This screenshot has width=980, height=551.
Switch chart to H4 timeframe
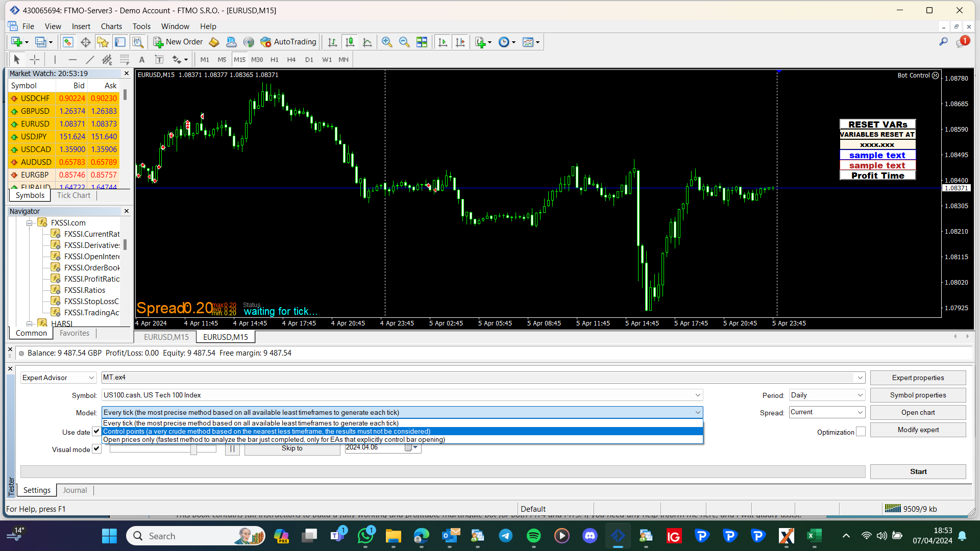pos(291,60)
